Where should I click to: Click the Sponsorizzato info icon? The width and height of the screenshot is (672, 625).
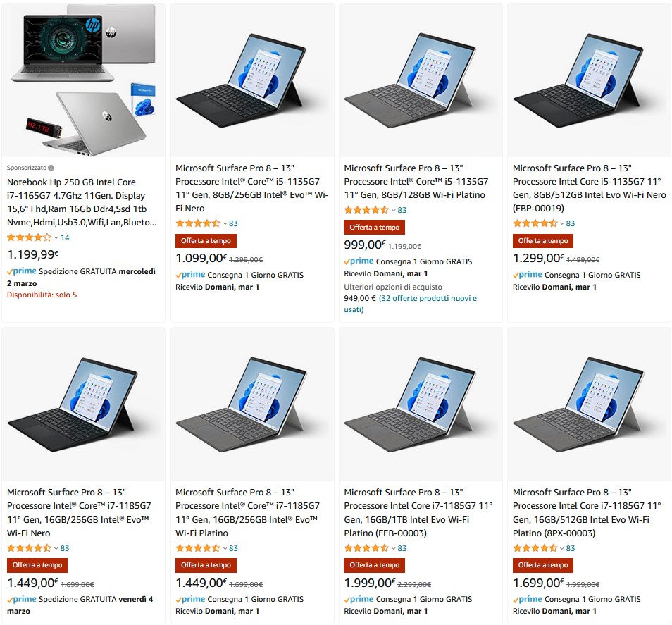pyautogui.click(x=51, y=168)
